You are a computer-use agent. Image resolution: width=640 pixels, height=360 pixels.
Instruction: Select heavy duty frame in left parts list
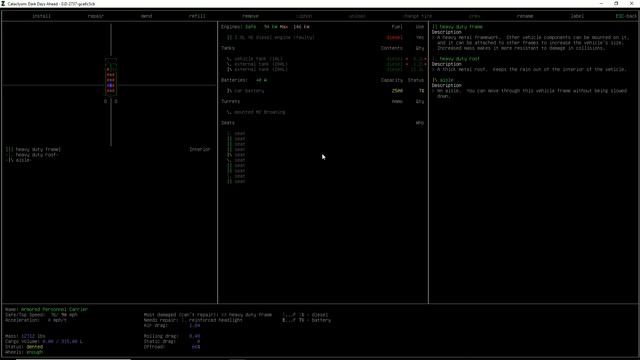click(33, 149)
